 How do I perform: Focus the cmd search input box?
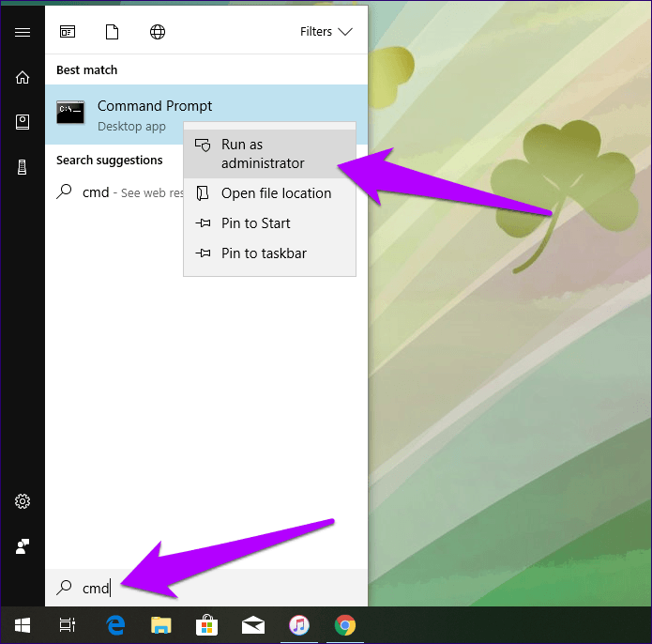206,588
